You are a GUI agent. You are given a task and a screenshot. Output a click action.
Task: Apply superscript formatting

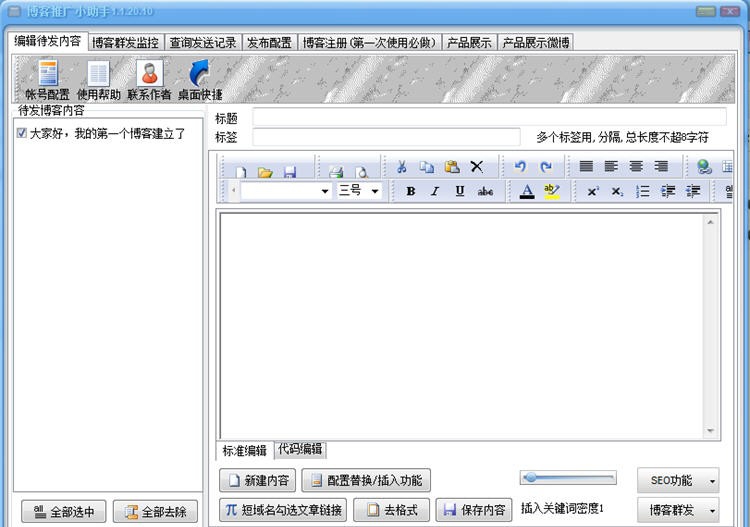click(x=593, y=191)
